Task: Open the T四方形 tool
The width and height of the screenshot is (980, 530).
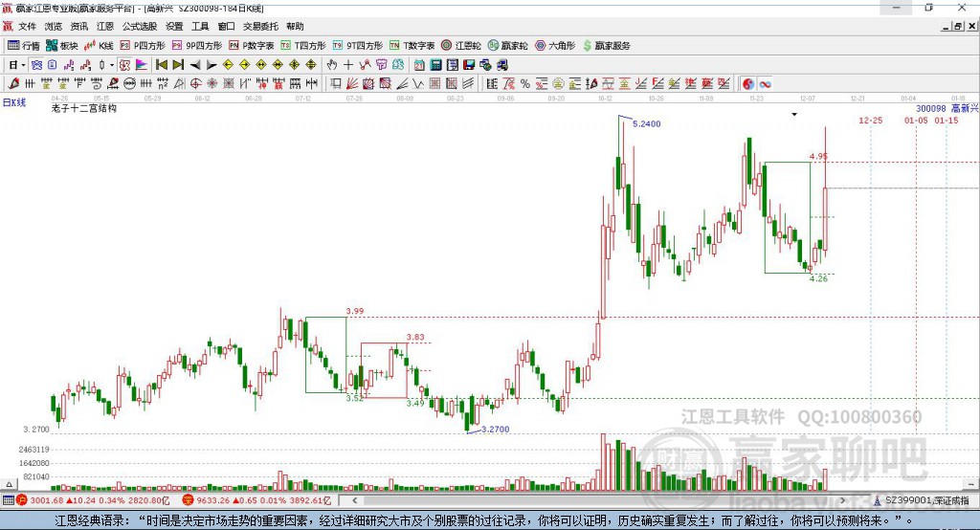Action: tap(303, 46)
